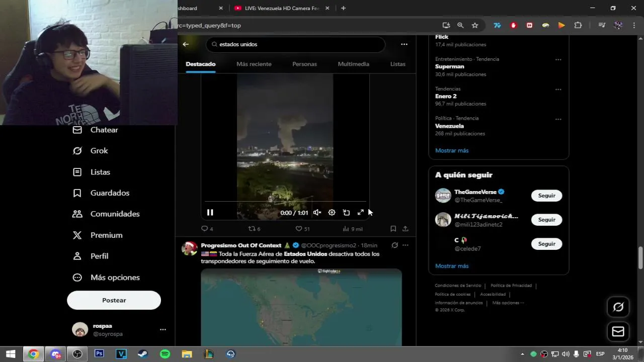The height and width of the screenshot is (362, 644).
Task: Open the Multimedia tab
Action: pos(353,64)
